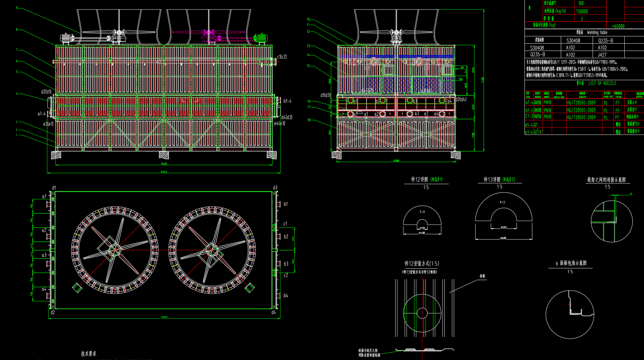Viewport: 644px width, 360px height.
Task: Click the B 面板包角示意图 title
Action: click(571, 263)
